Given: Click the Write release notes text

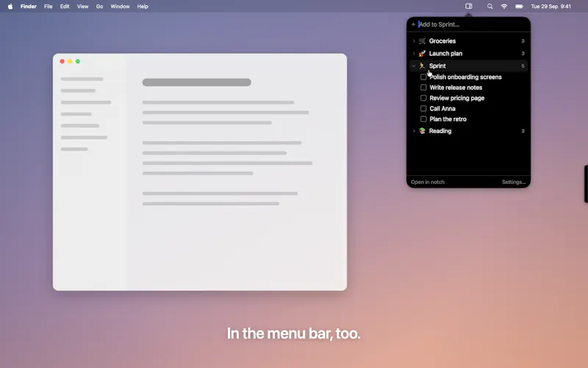Looking at the screenshot, I should (456, 88).
